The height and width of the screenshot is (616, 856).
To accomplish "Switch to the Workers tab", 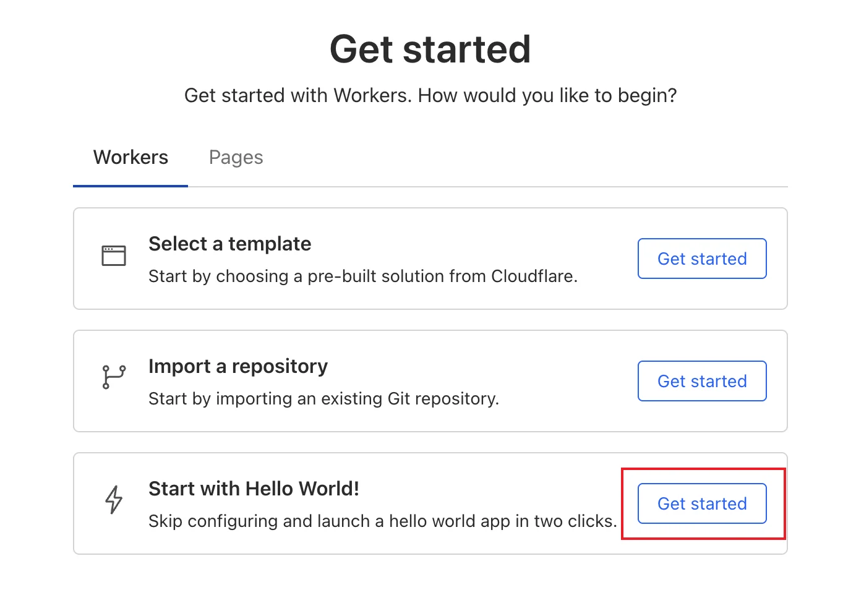I will click(x=131, y=158).
